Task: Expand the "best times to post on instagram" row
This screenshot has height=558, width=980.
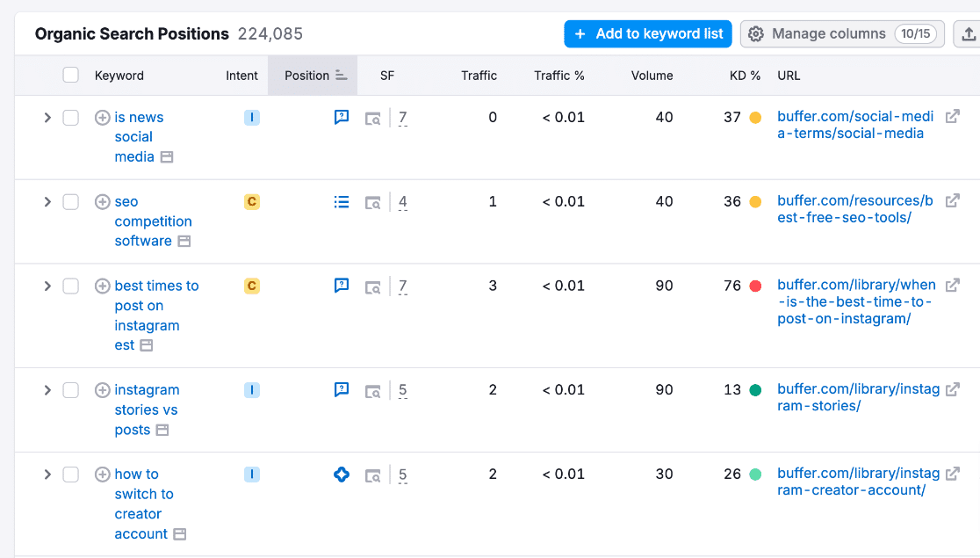Action: [x=47, y=286]
